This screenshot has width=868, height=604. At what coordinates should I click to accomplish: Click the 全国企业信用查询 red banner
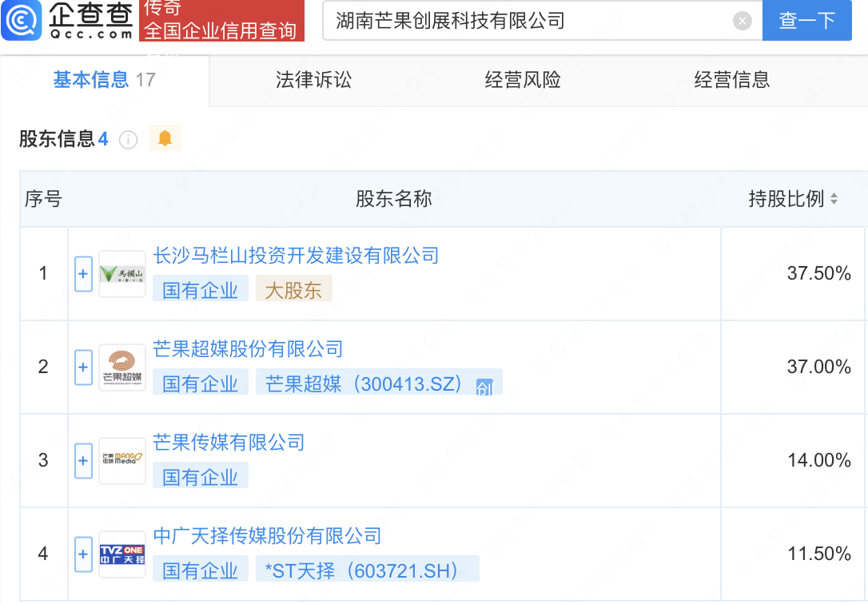click(x=221, y=21)
